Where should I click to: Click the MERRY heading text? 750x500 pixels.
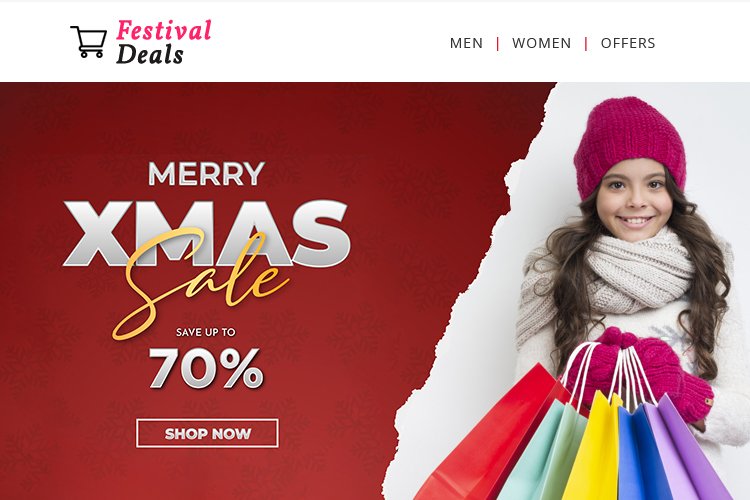(x=206, y=174)
